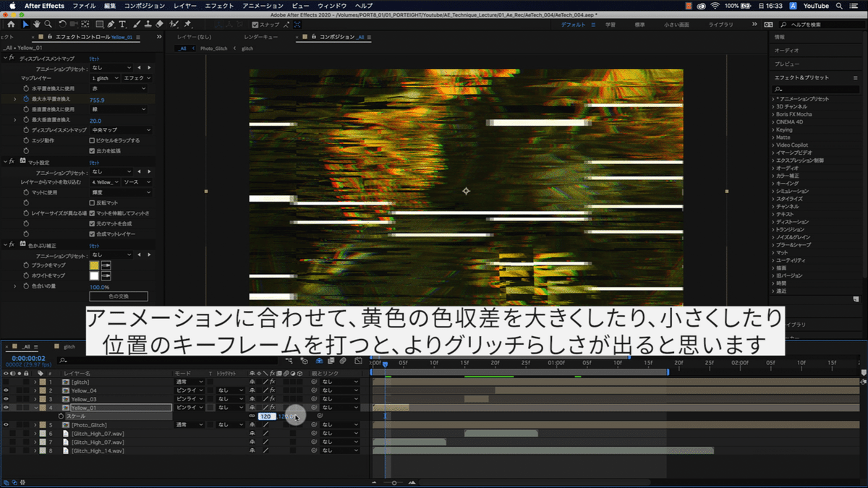Switch to the レンダーキュー tab
Screen dimensions: 868x488
[x=260, y=37]
